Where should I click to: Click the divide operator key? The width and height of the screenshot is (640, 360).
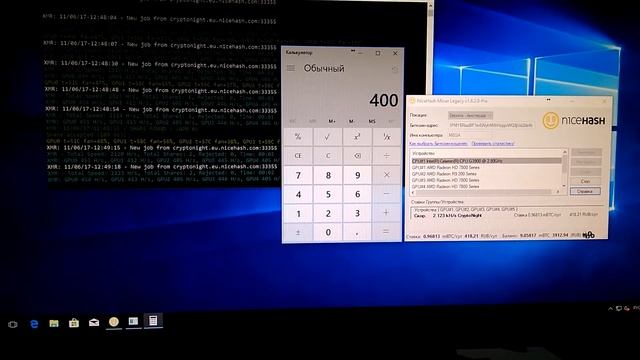point(386,156)
